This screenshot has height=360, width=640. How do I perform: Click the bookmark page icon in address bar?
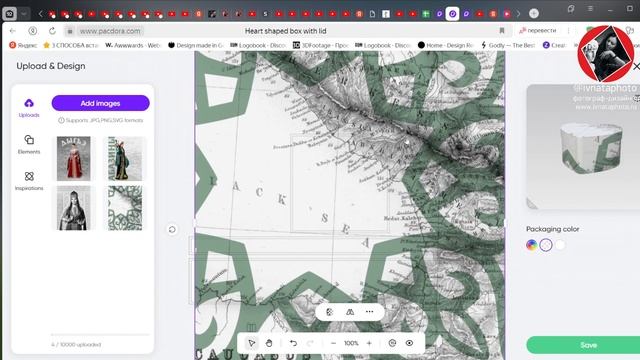(x=502, y=31)
